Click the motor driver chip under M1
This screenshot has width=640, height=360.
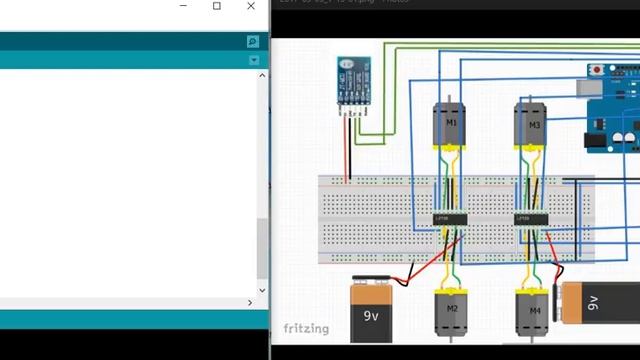point(450,219)
